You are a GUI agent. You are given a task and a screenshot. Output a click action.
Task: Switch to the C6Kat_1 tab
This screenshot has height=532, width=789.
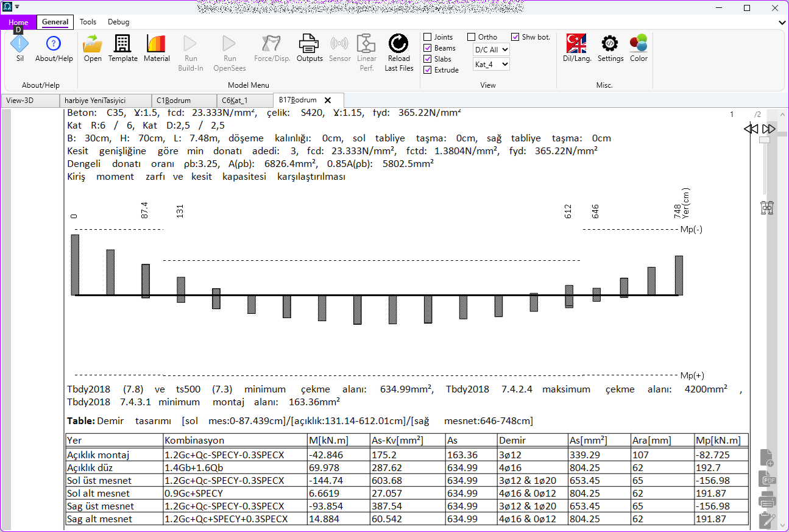tap(245, 101)
